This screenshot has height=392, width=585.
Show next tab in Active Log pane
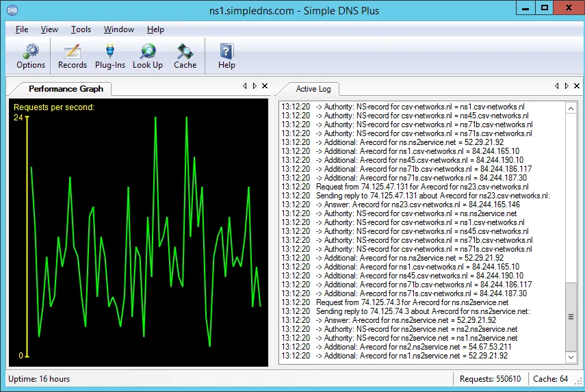point(567,86)
